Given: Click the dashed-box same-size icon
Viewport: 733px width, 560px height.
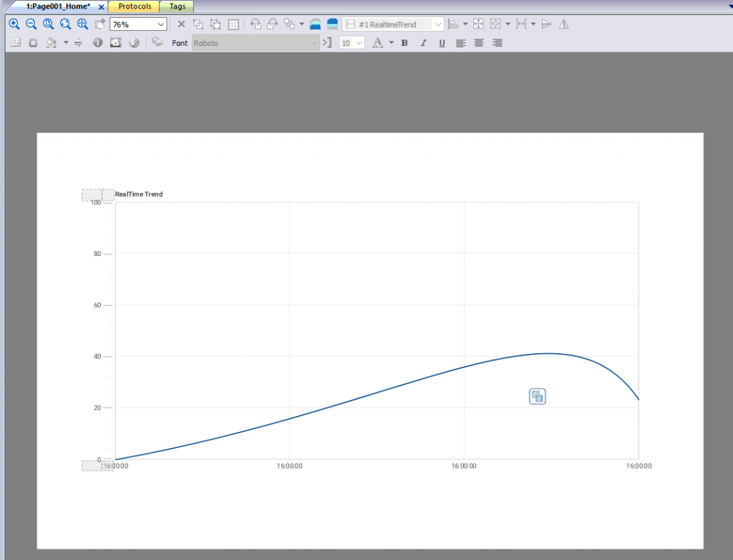Looking at the screenshot, I should 495,24.
